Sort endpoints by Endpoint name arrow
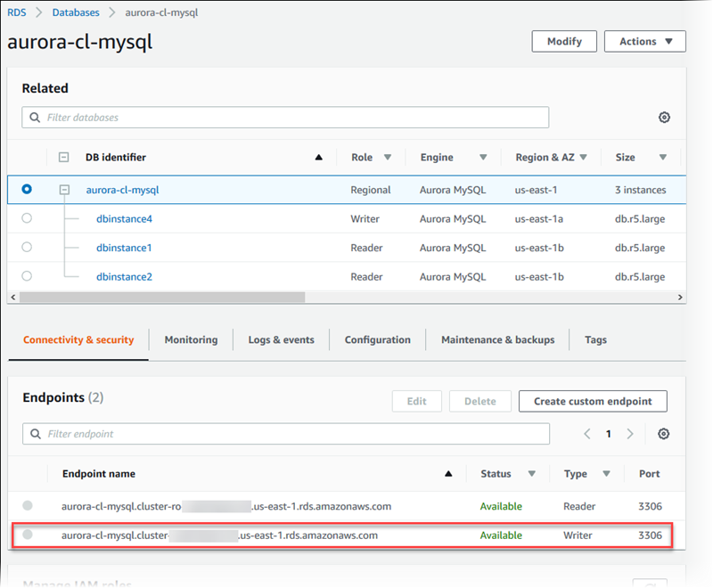This screenshot has height=588, width=713. [449, 473]
